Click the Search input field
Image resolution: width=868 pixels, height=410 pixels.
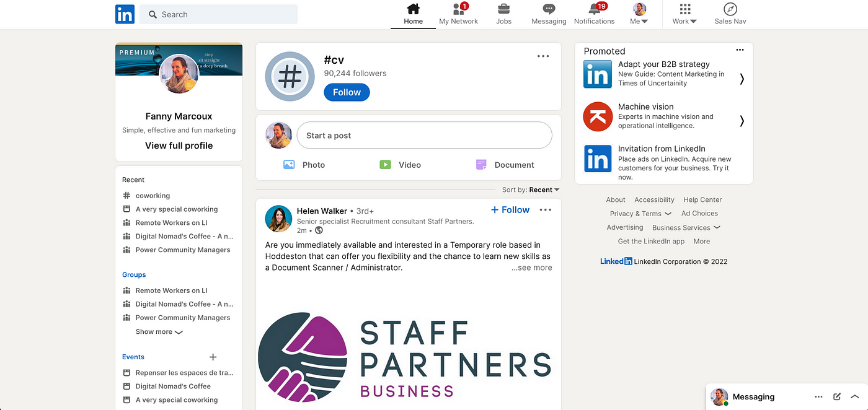pyautogui.click(x=218, y=14)
